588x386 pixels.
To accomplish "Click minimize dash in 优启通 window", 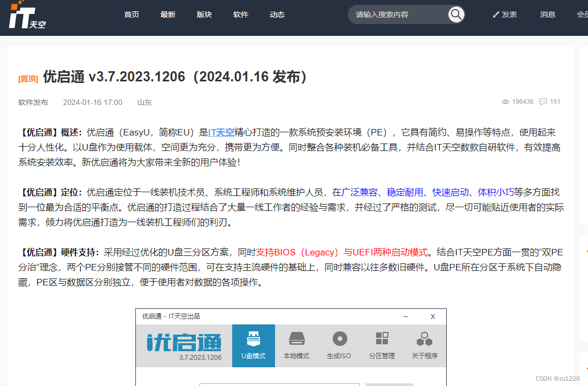I will [x=406, y=316].
